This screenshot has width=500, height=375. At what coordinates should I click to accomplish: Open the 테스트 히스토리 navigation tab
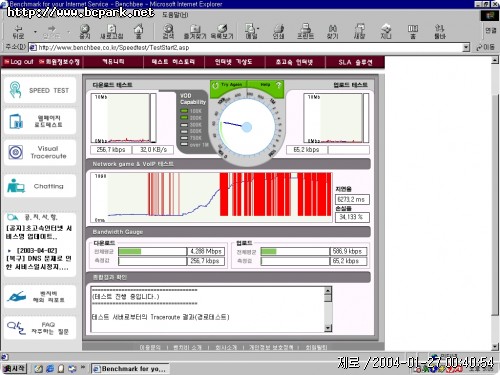(x=173, y=62)
